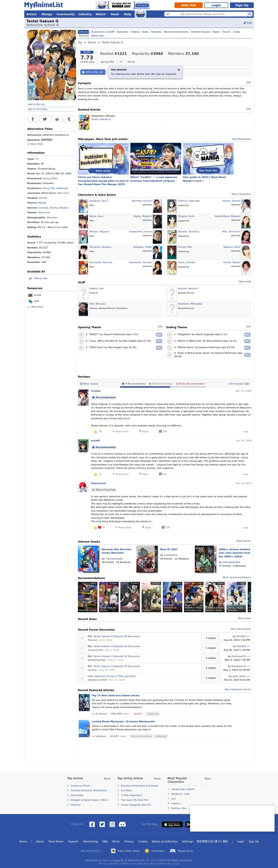Image resolution: width=278 pixels, height=868 pixels.
Task: Expand Read more on Crystal's review
Action: coord(121,431)
